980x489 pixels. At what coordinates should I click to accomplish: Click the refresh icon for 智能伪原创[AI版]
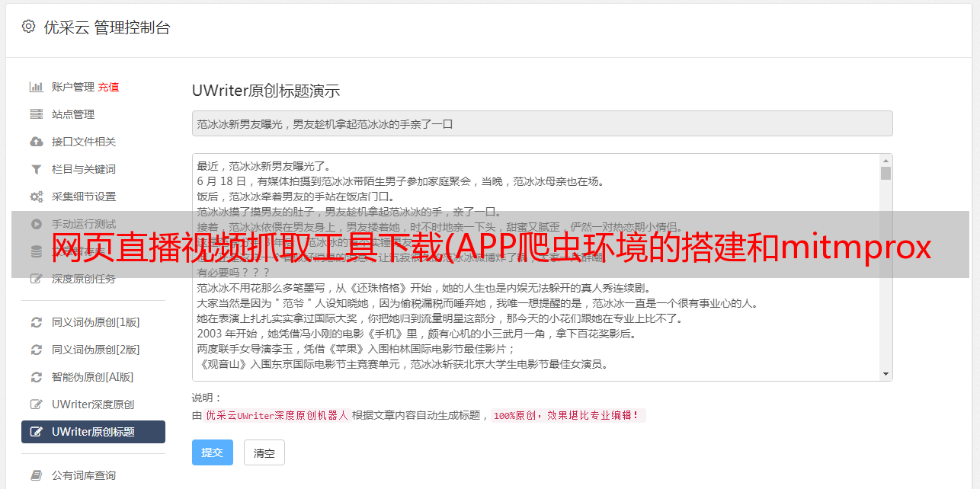tap(36, 377)
